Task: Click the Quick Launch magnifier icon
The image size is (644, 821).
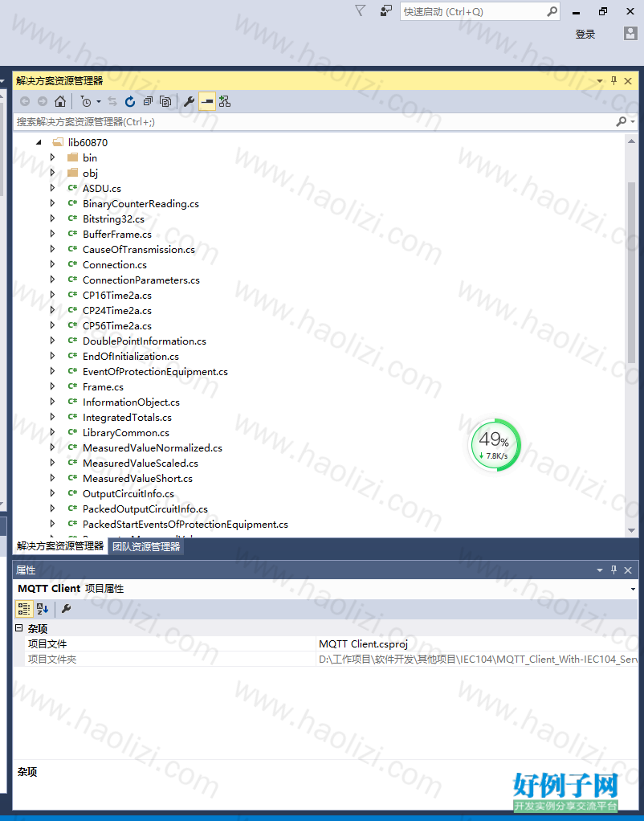Action: click(x=552, y=11)
